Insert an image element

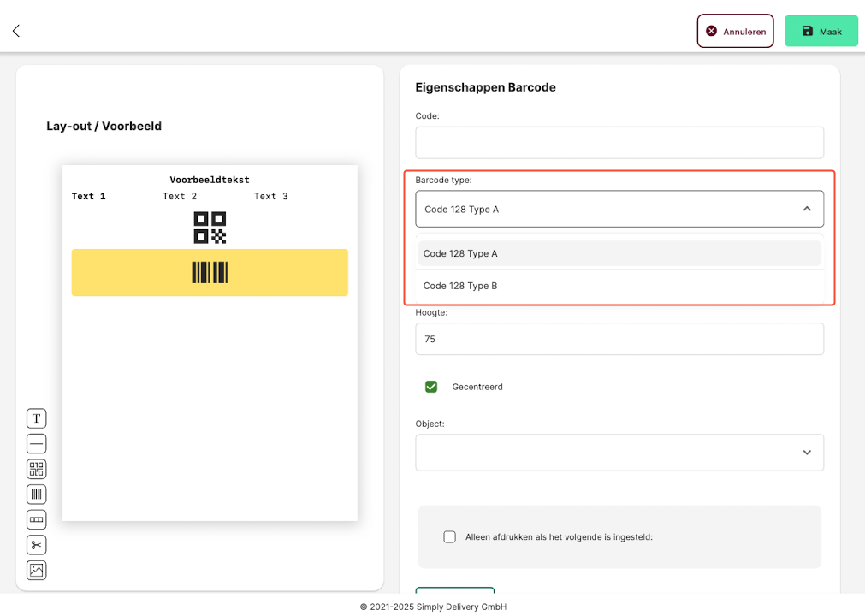(37, 570)
